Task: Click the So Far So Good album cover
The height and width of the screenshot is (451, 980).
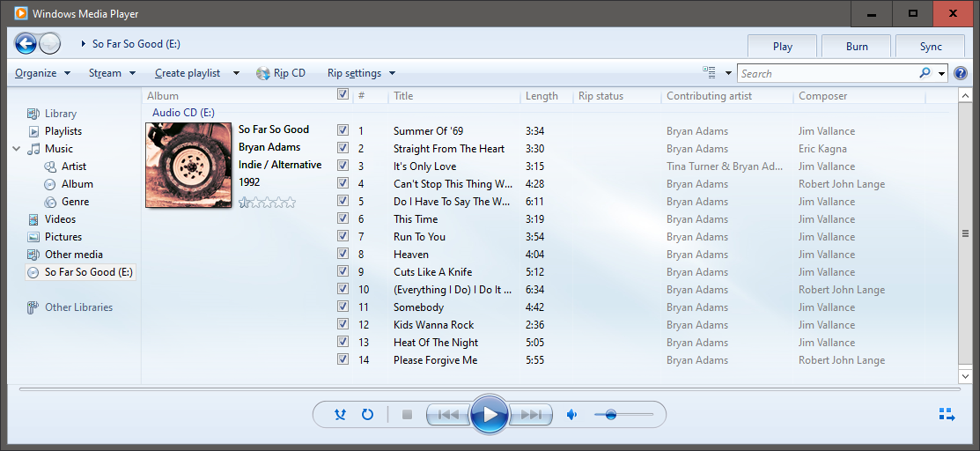Action: click(188, 165)
